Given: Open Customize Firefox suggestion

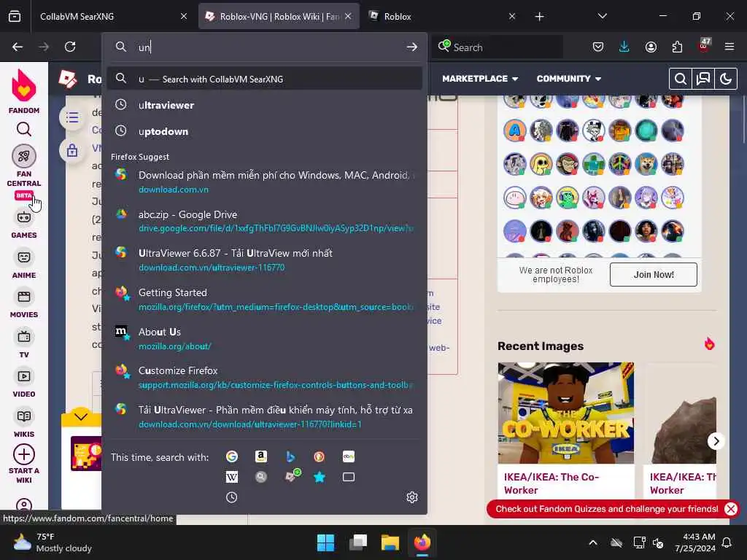Looking at the screenshot, I should [x=264, y=377].
